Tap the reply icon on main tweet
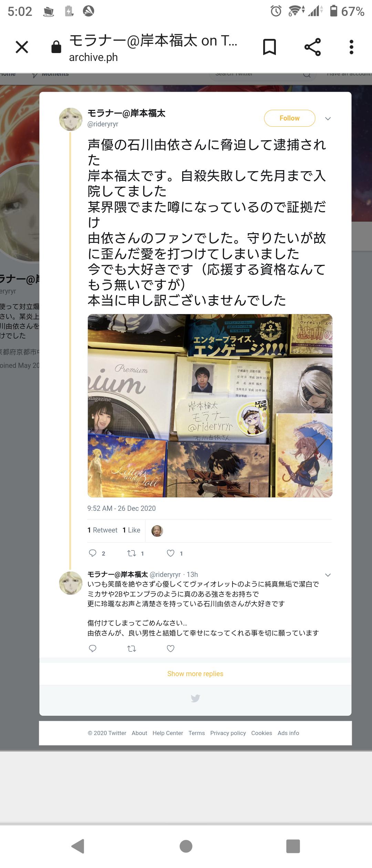This screenshot has height=868, width=372. (x=93, y=553)
